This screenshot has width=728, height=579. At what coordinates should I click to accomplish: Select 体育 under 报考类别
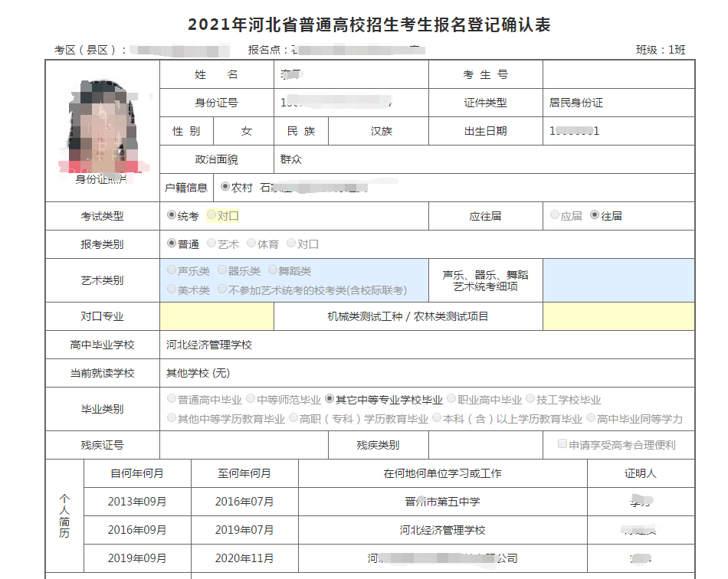251,243
